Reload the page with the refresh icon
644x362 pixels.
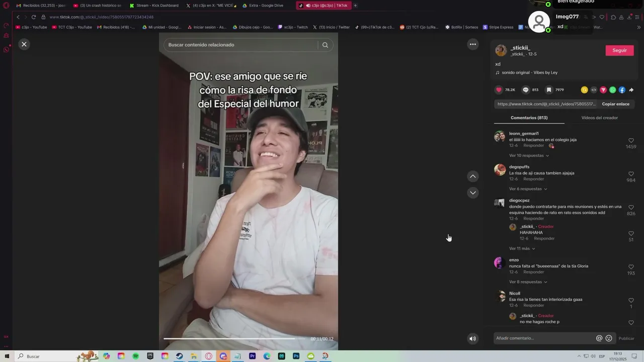point(34,17)
